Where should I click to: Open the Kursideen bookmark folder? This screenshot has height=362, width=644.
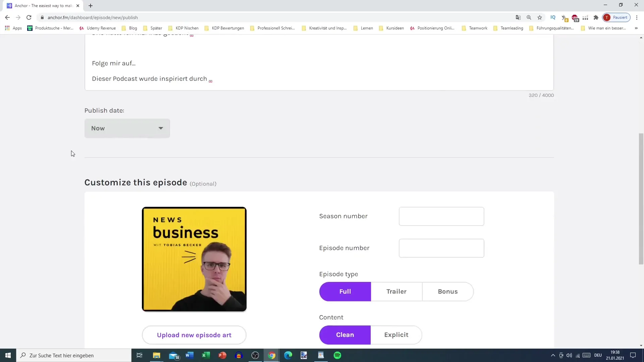click(x=391, y=28)
